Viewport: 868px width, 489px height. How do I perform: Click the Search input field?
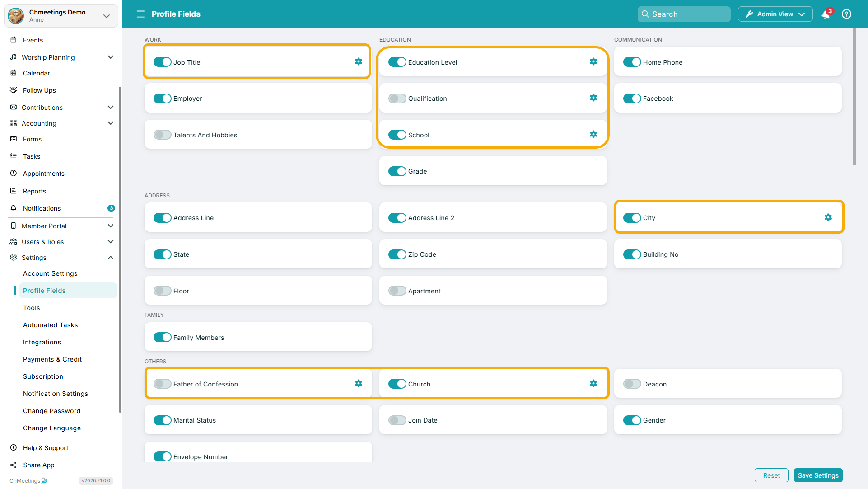pos(684,14)
